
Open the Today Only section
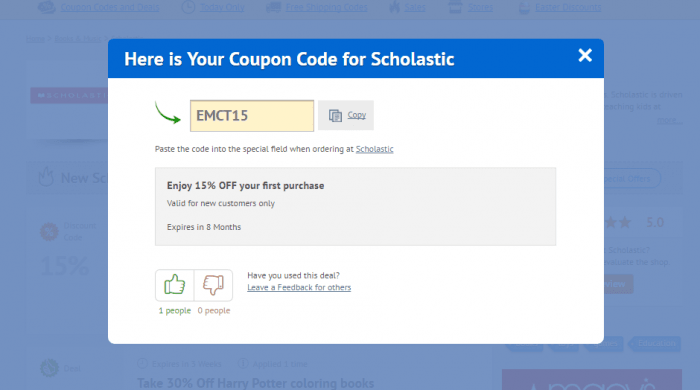tap(222, 7)
